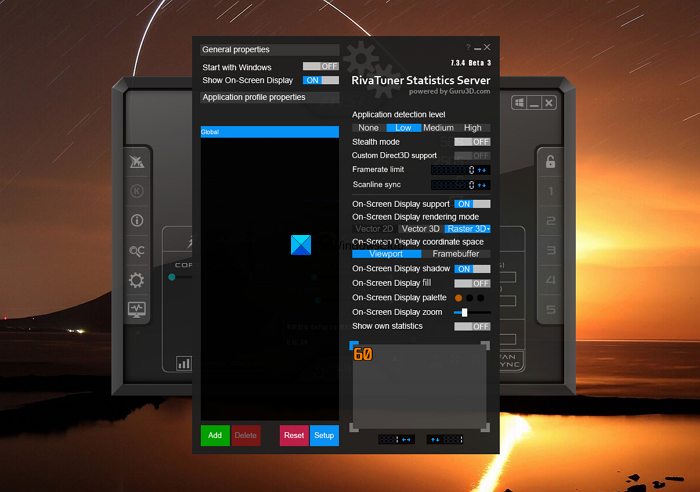Toggle Show On-Screen Display switch
Screen dimensions: 700x492
[321, 80]
